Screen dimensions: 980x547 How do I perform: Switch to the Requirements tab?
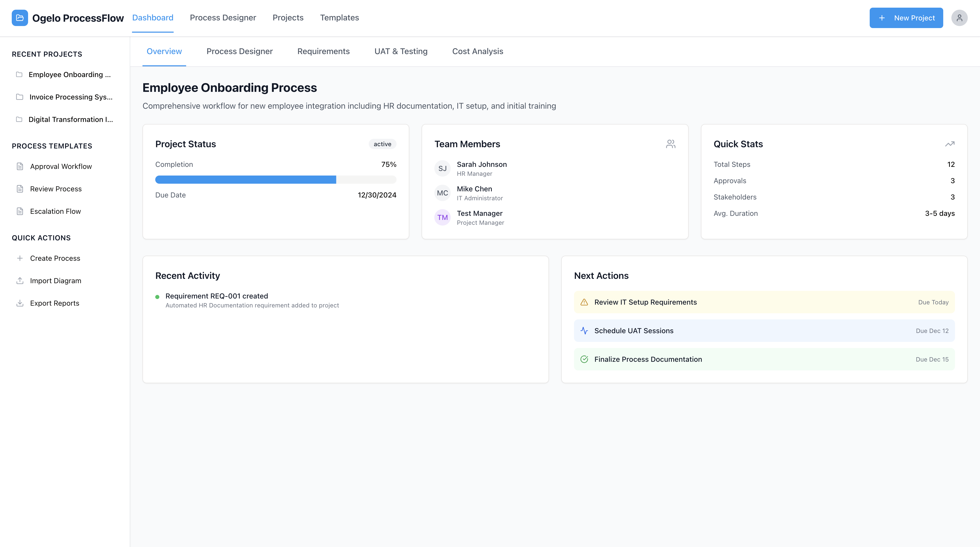click(323, 51)
